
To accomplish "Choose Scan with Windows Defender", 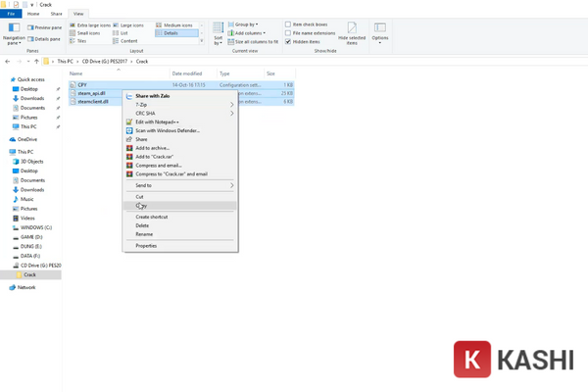I will pyautogui.click(x=180, y=130).
